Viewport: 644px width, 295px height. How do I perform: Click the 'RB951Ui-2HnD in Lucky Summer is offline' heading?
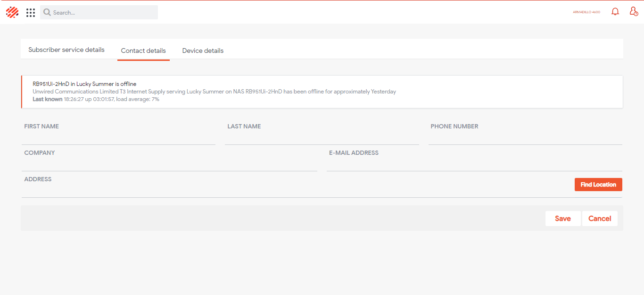click(84, 84)
